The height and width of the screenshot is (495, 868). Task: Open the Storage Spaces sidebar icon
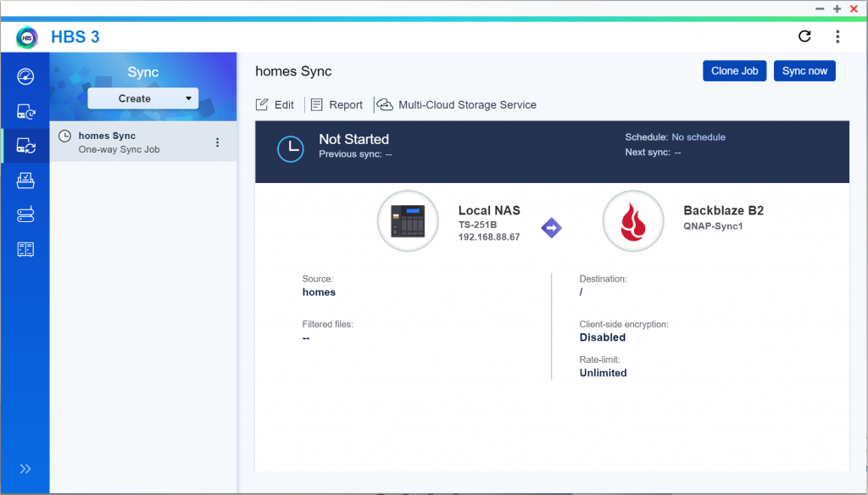(x=25, y=214)
